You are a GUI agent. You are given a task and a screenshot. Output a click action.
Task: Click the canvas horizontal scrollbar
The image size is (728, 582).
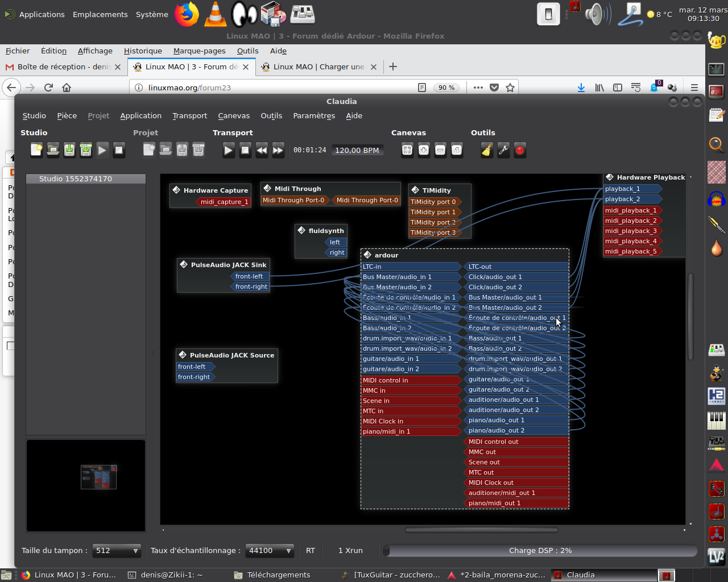(481, 530)
